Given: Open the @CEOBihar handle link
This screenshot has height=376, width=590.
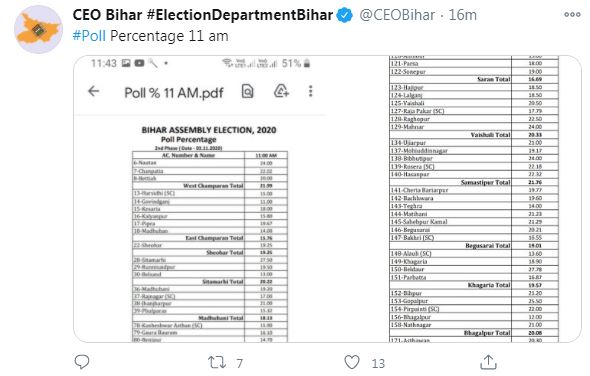Looking at the screenshot, I should 397,15.
